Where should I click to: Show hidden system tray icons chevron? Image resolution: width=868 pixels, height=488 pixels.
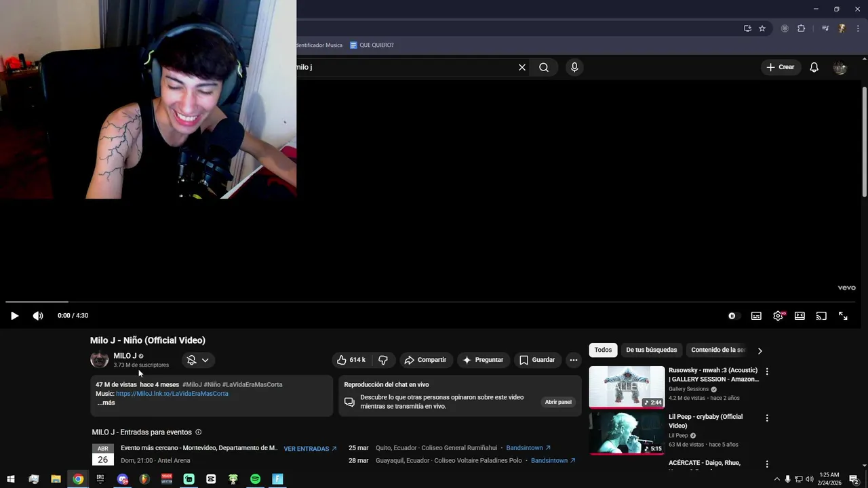pyautogui.click(x=776, y=479)
